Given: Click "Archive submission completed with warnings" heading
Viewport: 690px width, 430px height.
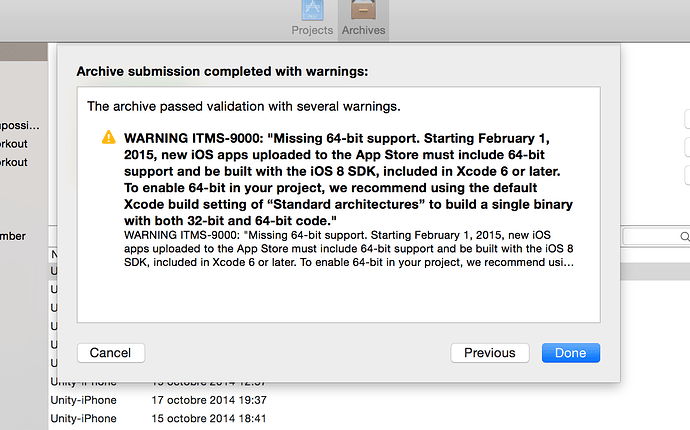Looking at the screenshot, I should [222, 71].
